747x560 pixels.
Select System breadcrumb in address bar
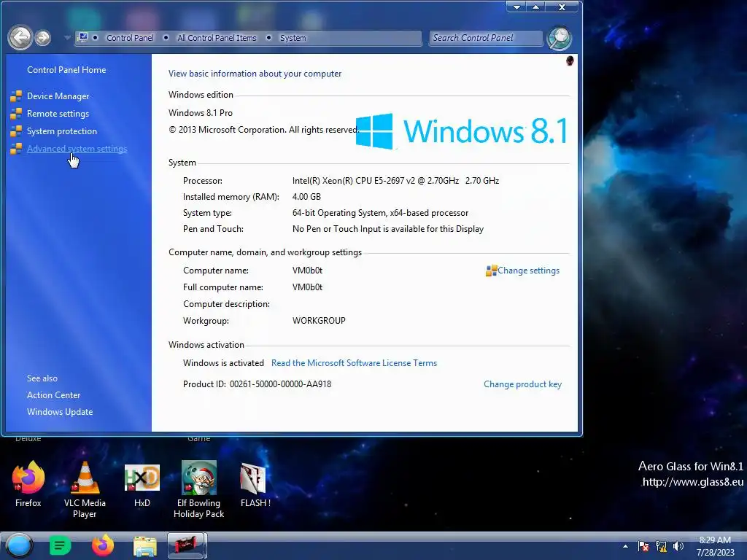coord(293,38)
